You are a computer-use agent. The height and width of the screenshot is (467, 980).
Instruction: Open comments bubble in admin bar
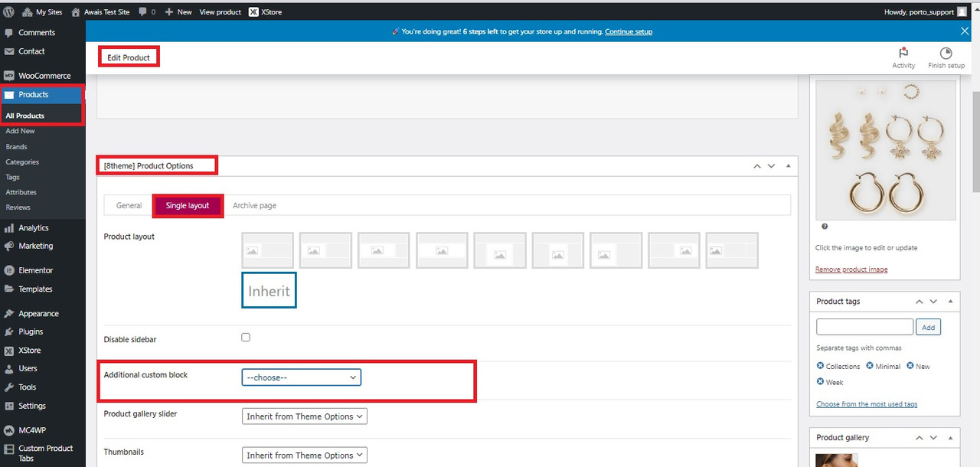tap(147, 11)
